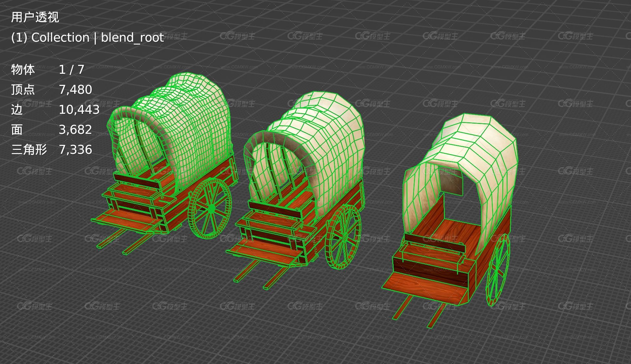This screenshot has height=364, width=631.
Task: Click the '顶点' statistics label
Action: point(23,90)
